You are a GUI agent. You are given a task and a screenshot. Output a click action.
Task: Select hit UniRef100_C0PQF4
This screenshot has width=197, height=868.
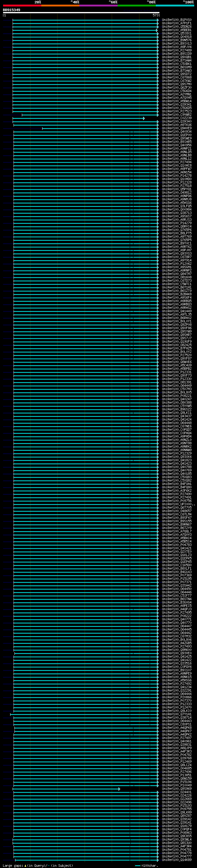(176, 829)
